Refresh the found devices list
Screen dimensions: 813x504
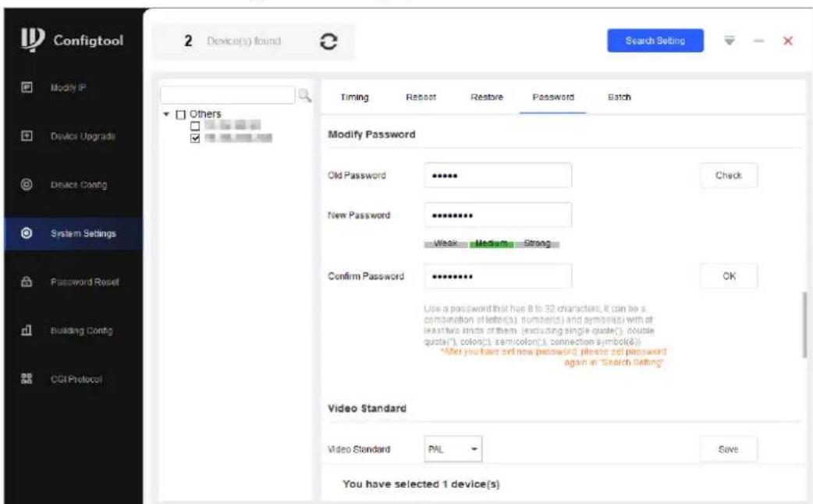pos(328,41)
